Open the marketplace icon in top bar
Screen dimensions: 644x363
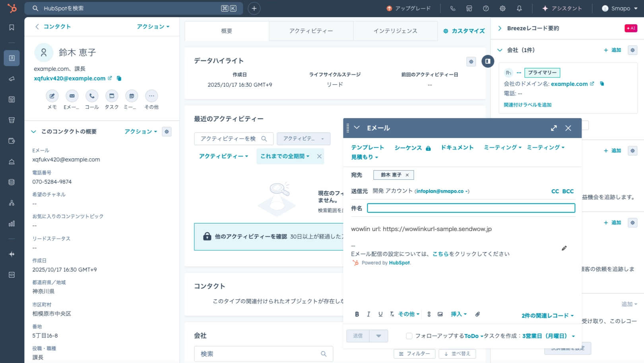tap(469, 8)
